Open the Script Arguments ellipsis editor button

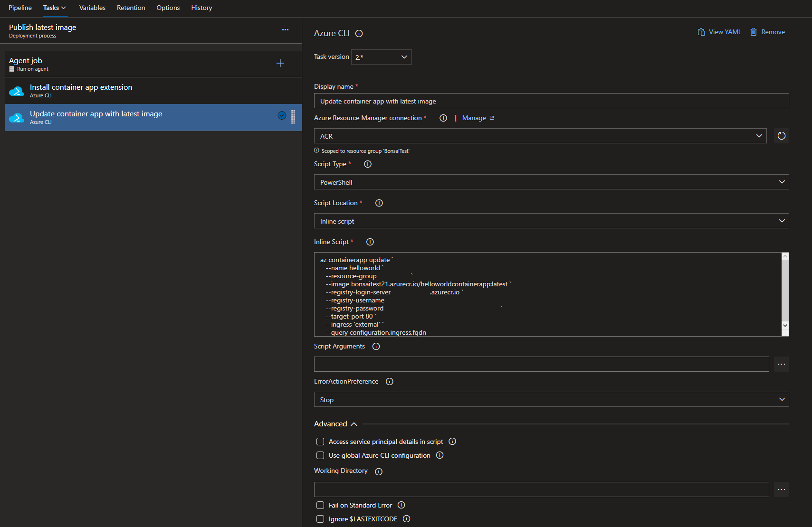click(x=782, y=364)
